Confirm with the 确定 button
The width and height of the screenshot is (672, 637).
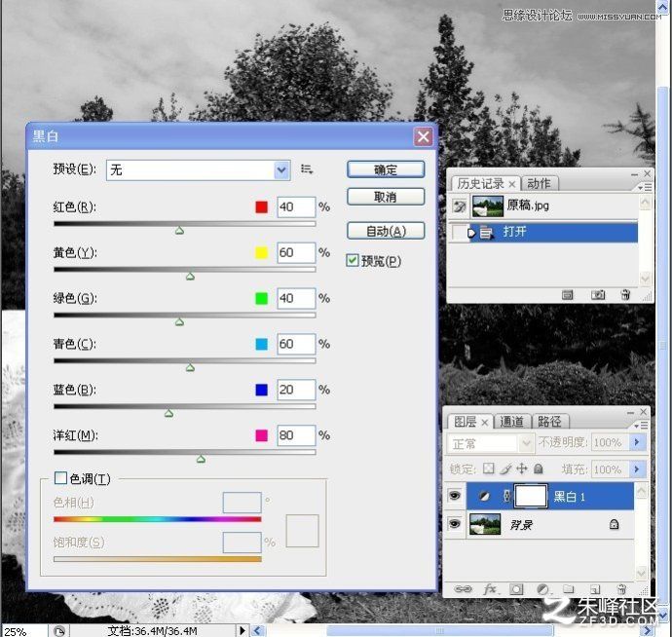[386, 169]
